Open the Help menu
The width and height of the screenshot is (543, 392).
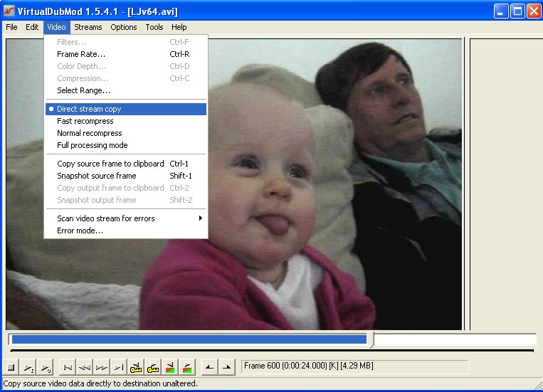point(179,27)
